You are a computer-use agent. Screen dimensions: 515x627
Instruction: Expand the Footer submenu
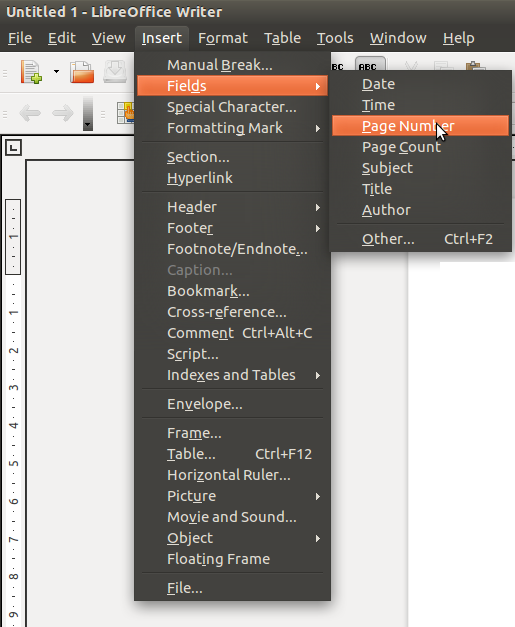[x=232, y=228]
